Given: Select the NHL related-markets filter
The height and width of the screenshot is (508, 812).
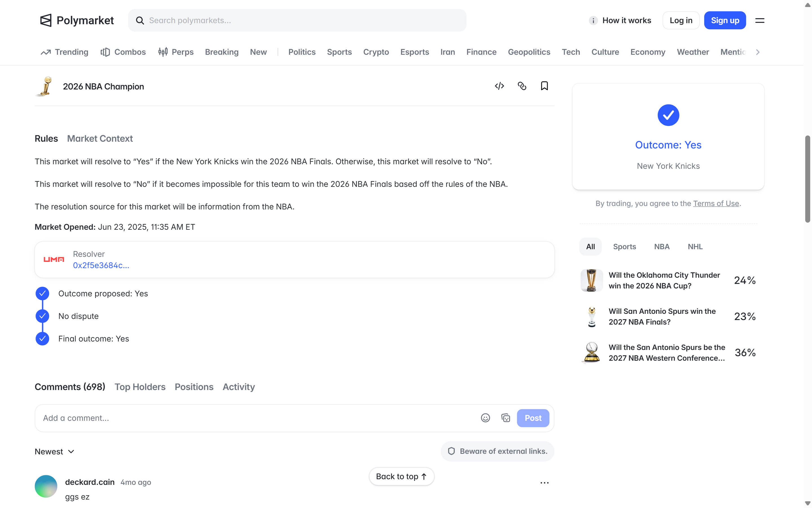Looking at the screenshot, I should click(695, 247).
